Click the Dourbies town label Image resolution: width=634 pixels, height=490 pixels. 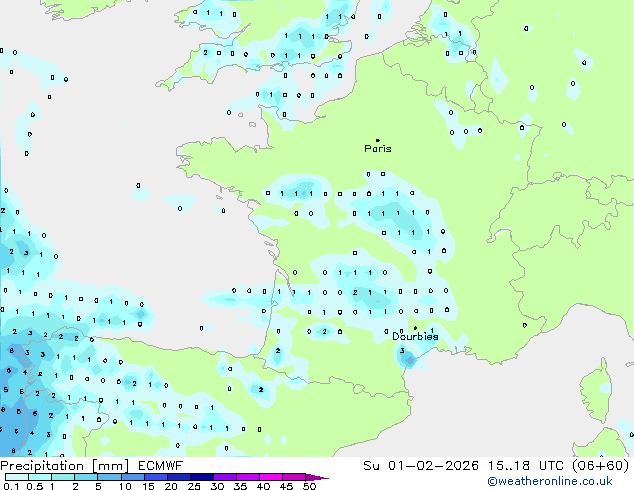(415, 336)
